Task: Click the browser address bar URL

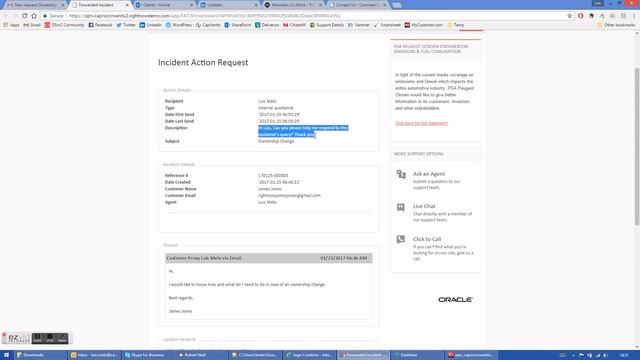Action: point(204,16)
